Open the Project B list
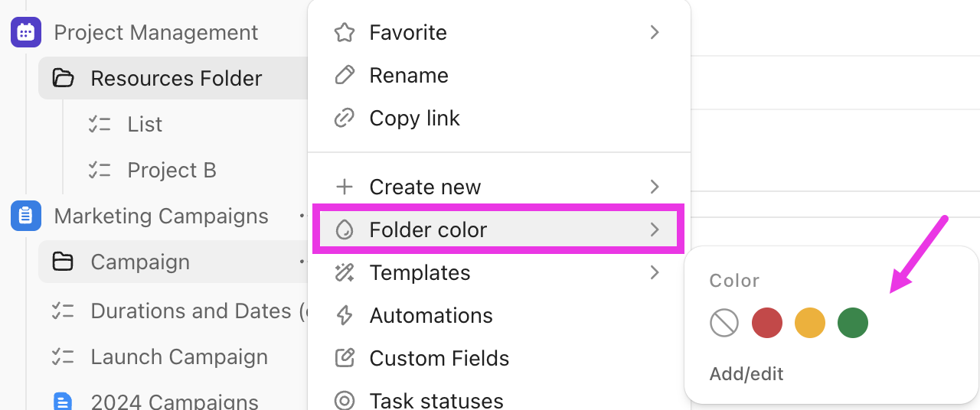The width and height of the screenshot is (980, 410). coord(171,170)
